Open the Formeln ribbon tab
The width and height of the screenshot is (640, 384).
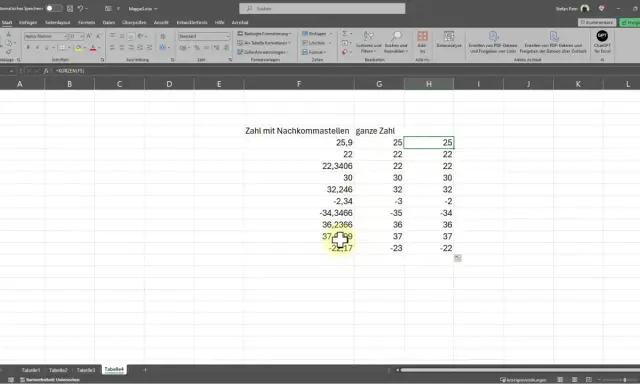point(87,22)
